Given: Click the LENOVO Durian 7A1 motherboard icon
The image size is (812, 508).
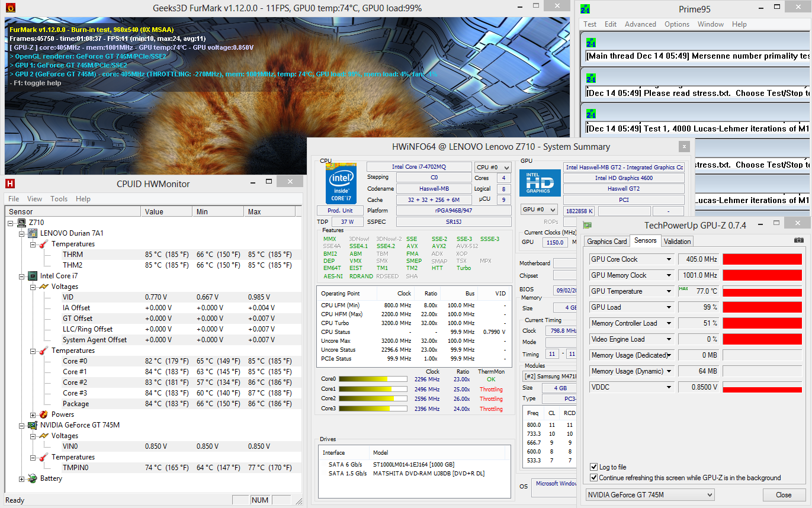Looking at the screenshot, I should [33, 233].
